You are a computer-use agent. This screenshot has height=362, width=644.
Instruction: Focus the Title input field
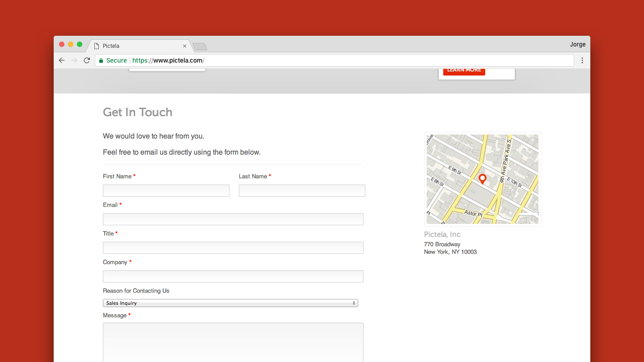tap(233, 248)
